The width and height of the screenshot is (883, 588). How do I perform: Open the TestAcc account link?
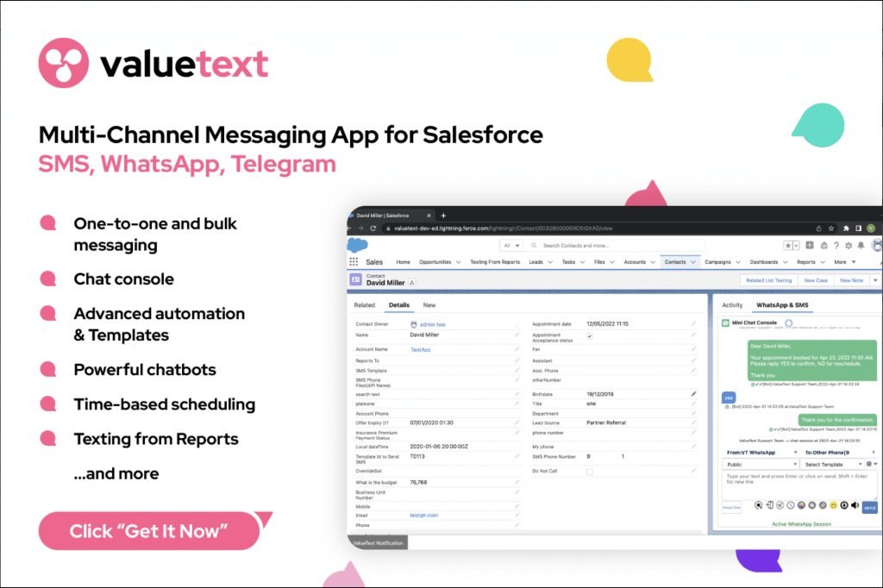[x=420, y=350]
